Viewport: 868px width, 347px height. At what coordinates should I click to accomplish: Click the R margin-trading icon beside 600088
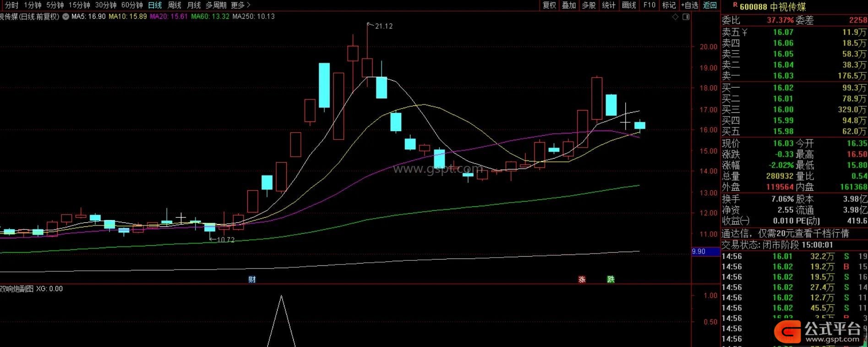tap(735, 5)
